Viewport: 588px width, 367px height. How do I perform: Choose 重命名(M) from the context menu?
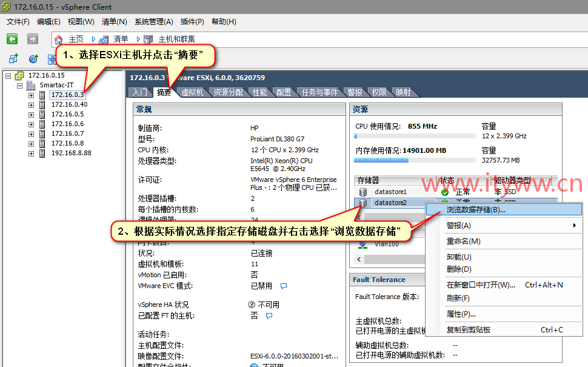tap(504, 241)
